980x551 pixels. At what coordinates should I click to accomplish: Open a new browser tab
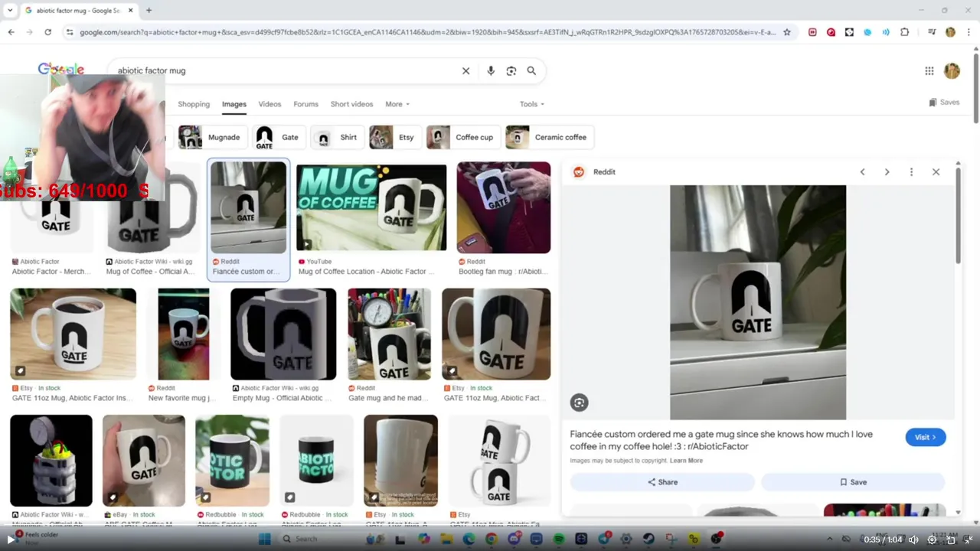click(x=149, y=10)
